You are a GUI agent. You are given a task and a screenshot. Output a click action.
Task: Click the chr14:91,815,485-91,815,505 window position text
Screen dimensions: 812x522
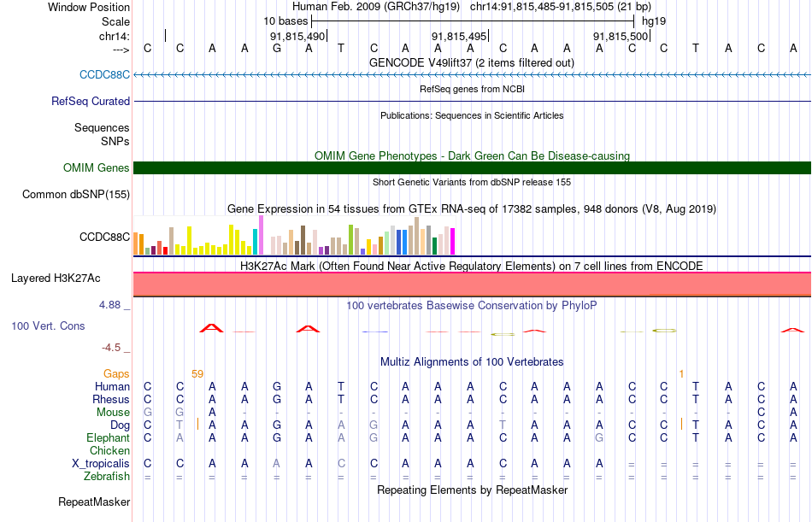click(561, 7)
